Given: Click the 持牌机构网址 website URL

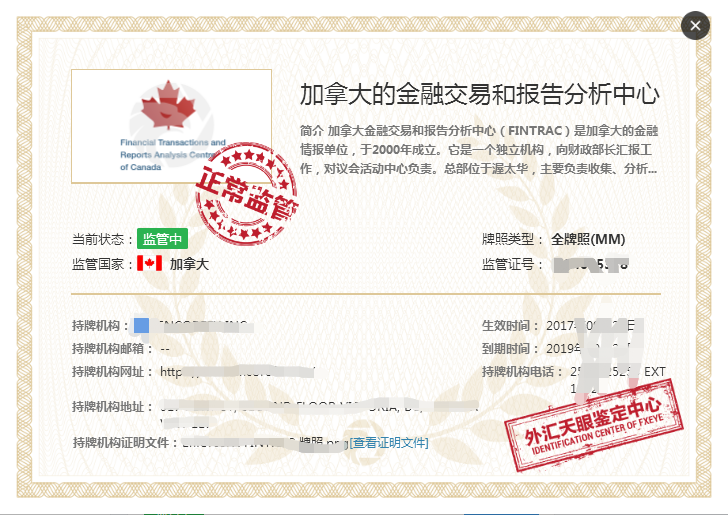Looking at the screenshot, I should tap(238, 372).
